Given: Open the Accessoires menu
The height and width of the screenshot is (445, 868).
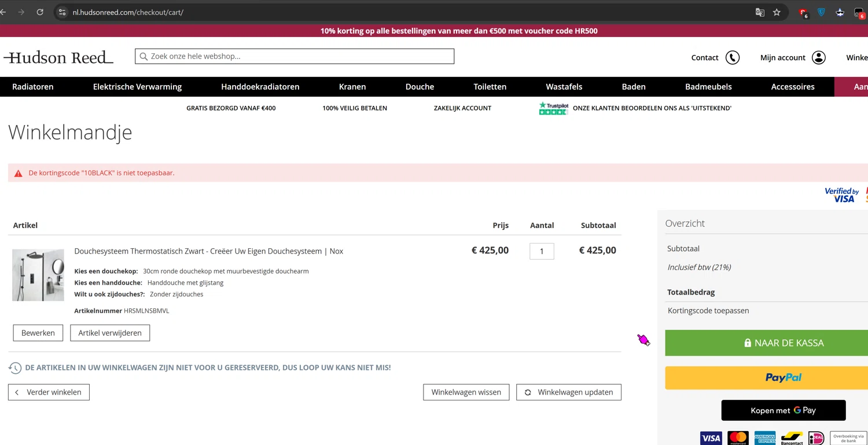Looking at the screenshot, I should tap(793, 87).
